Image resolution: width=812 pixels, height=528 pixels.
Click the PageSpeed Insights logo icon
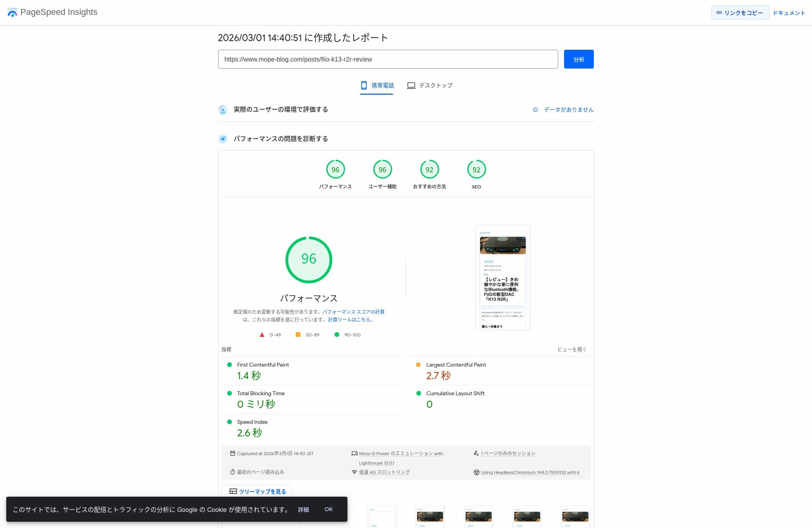[12, 12]
